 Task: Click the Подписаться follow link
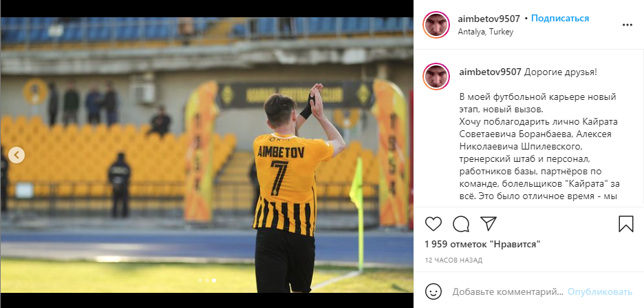[x=560, y=19]
